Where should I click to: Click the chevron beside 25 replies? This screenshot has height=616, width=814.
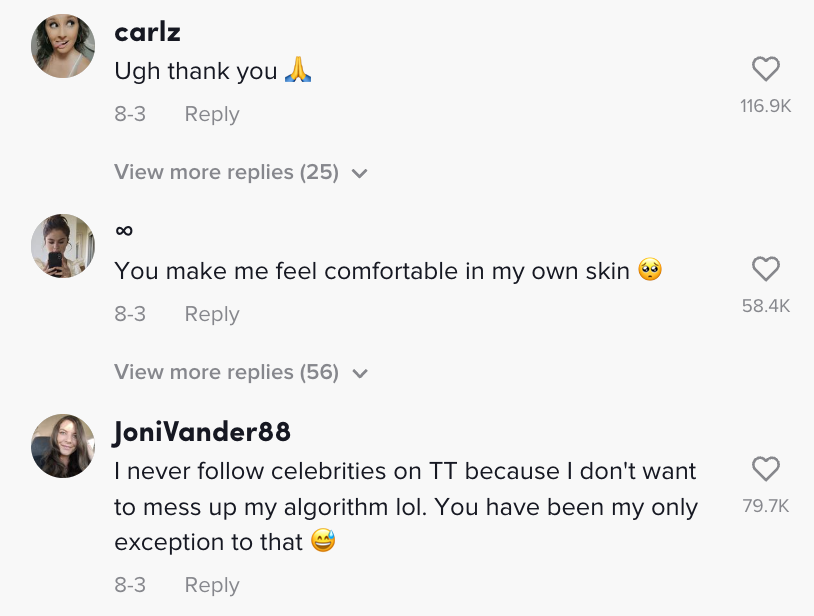(359, 173)
